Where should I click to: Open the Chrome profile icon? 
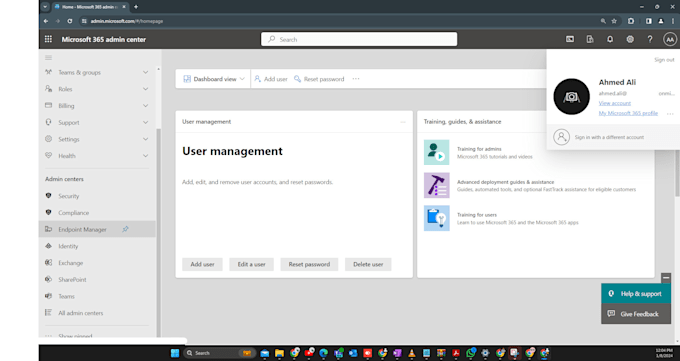click(x=661, y=21)
